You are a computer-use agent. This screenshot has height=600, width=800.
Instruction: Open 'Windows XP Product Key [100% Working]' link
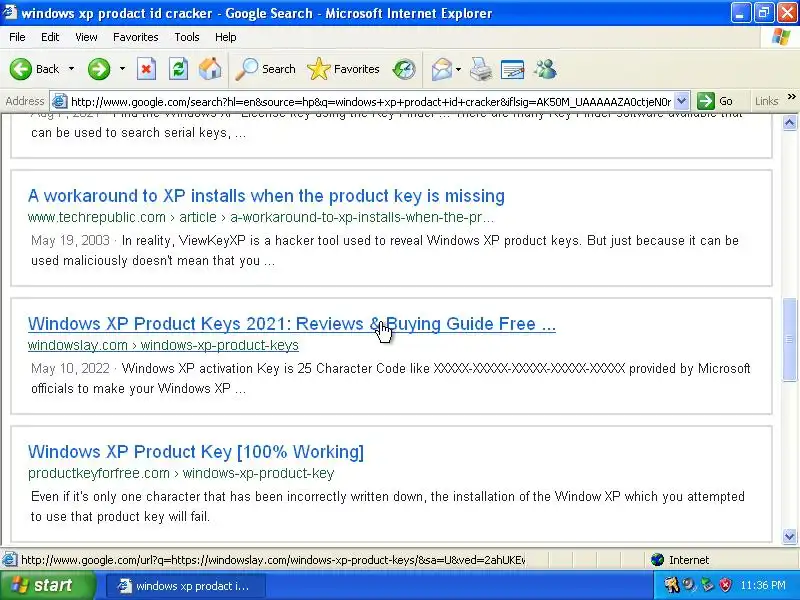[x=196, y=452]
